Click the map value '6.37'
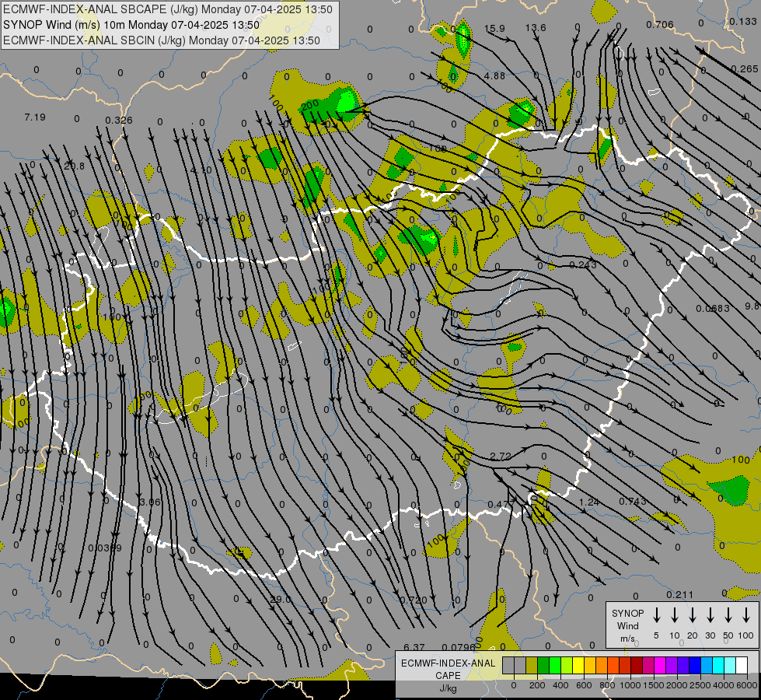Screen dimensions: 761x700 pyautogui.click(x=414, y=647)
